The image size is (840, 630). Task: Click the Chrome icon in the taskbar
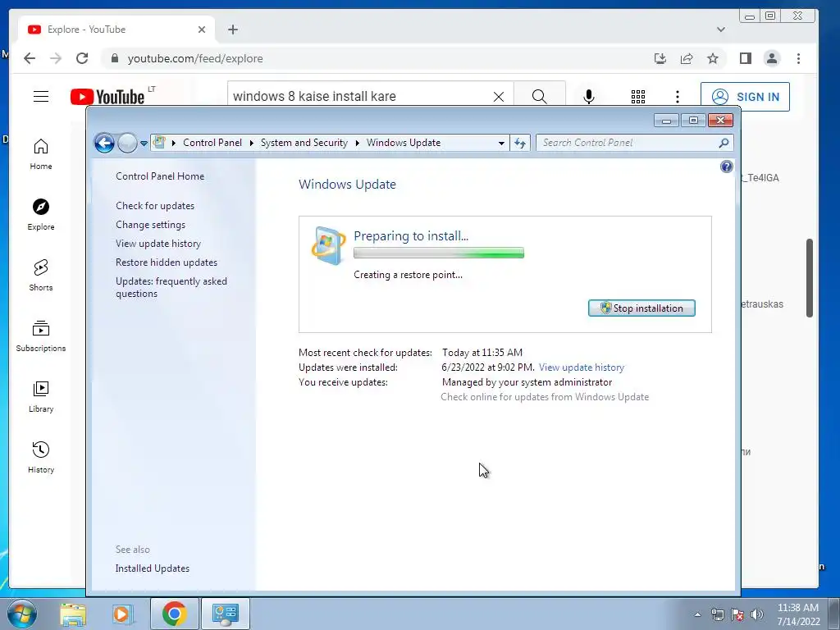pos(174,614)
